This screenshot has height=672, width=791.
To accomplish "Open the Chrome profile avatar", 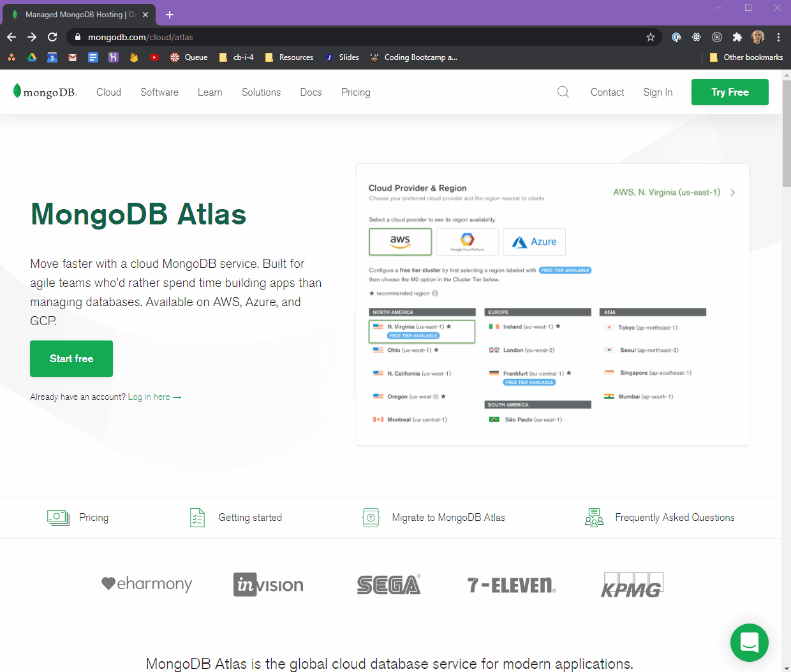I will pyautogui.click(x=758, y=37).
